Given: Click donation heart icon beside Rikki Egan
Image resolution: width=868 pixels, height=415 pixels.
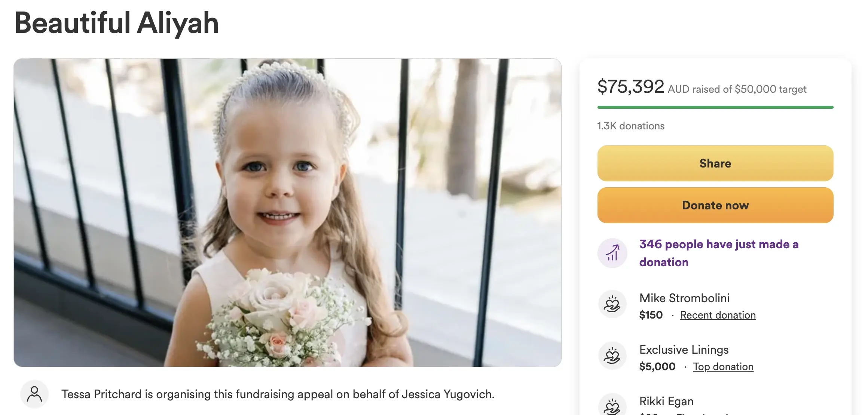Looking at the screenshot, I should point(612,406).
